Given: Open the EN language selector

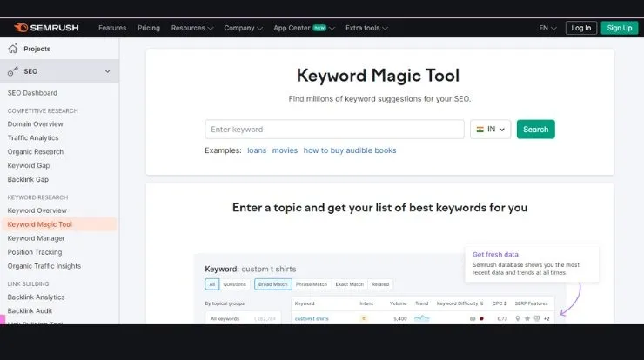Looking at the screenshot, I should 547,28.
